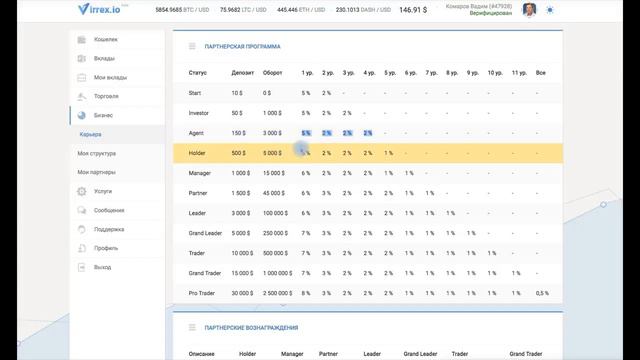This screenshot has height=360, width=640.
Task: Open Мои партнеры submenu item
Action: (x=96, y=172)
